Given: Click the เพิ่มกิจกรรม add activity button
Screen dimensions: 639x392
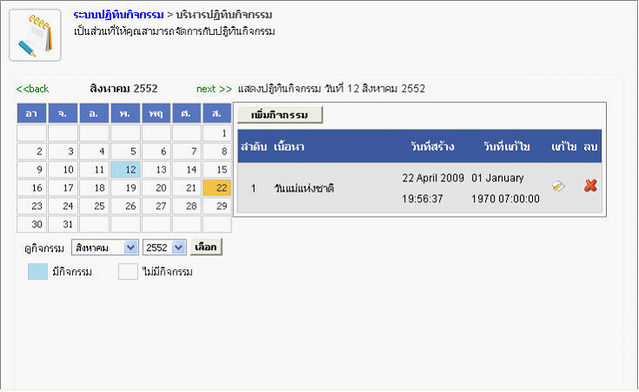Looking at the screenshot, I should 280,115.
